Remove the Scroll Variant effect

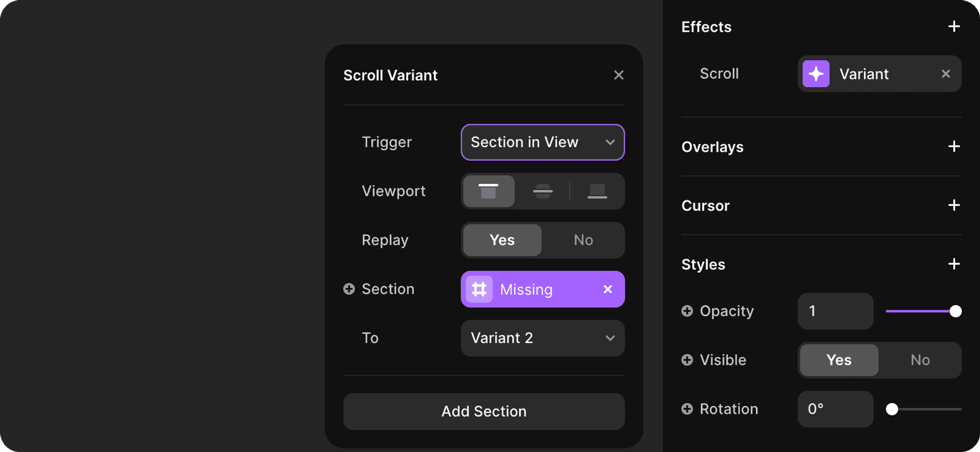point(946,74)
